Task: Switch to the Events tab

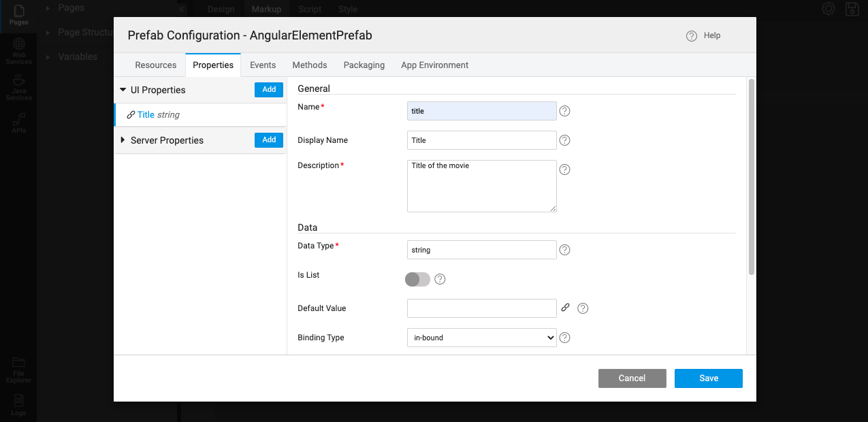Action: click(263, 65)
